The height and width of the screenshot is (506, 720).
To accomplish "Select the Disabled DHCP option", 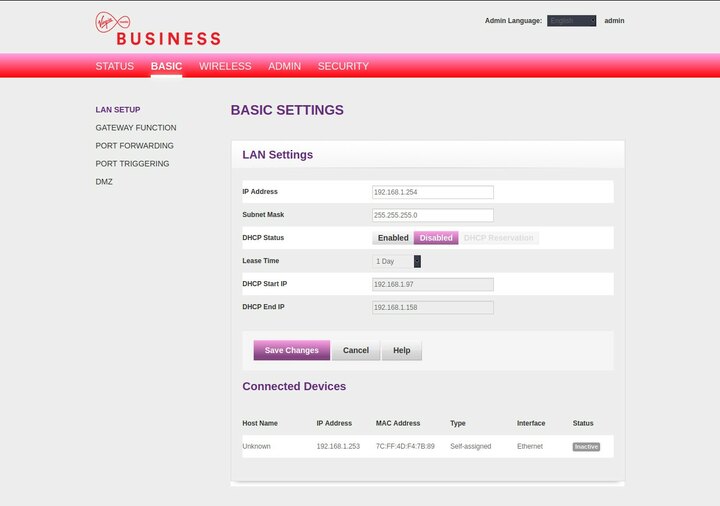I will (x=436, y=238).
